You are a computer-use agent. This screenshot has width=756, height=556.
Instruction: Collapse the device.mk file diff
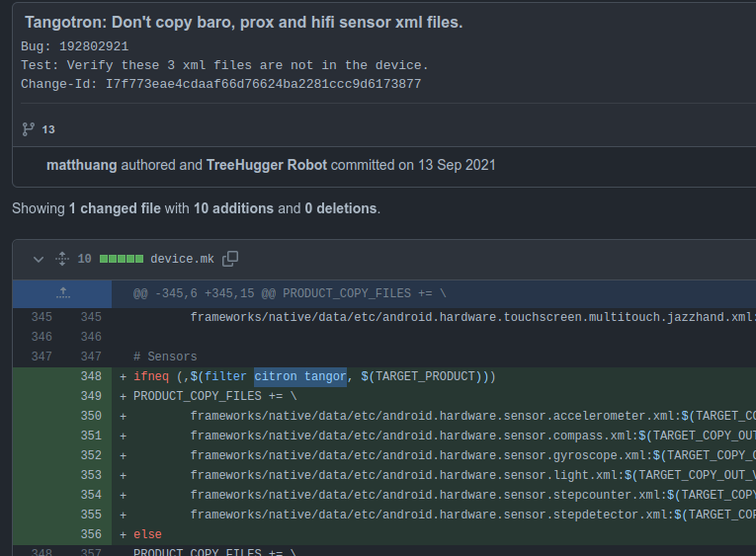(39, 259)
